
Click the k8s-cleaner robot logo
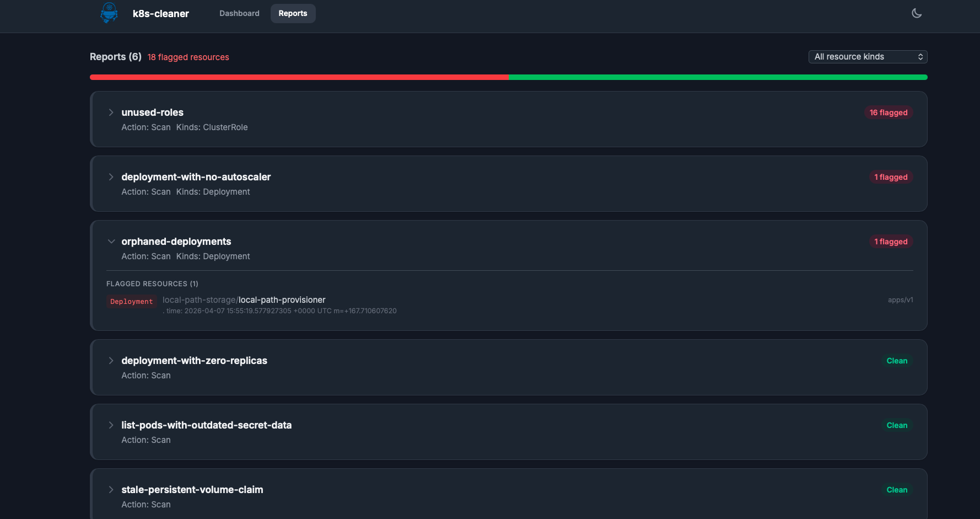[109, 13]
